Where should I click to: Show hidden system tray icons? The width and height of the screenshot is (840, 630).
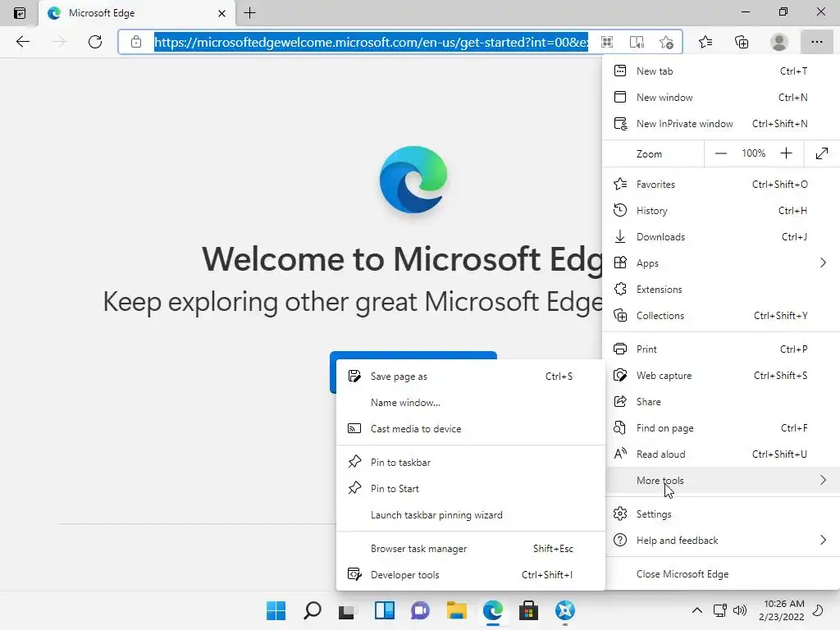pos(697,610)
